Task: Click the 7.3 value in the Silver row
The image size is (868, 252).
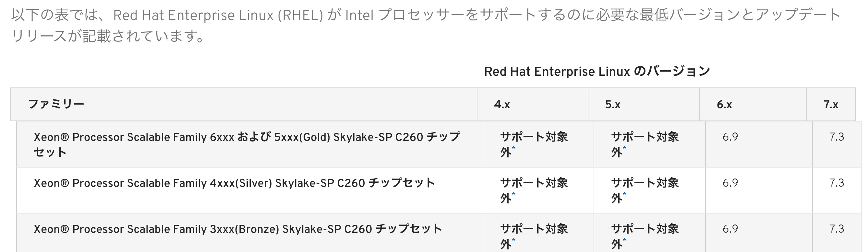Action: (837, 183)
